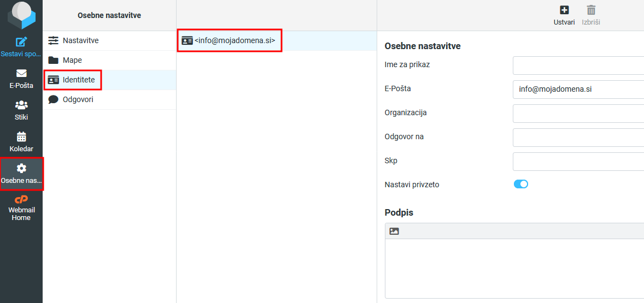Select Mape in settings menu
The height and width of the screenshot is (303, 644).
72,60
